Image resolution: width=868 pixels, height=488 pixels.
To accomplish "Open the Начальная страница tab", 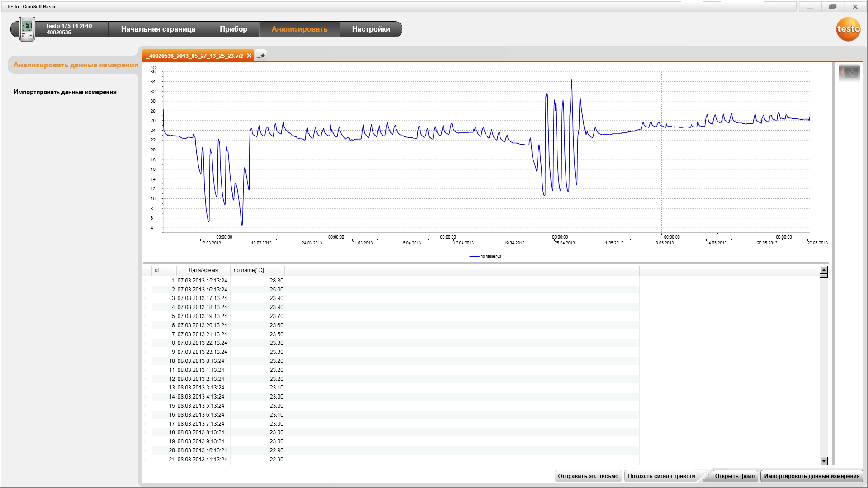I will click(158, 29).
